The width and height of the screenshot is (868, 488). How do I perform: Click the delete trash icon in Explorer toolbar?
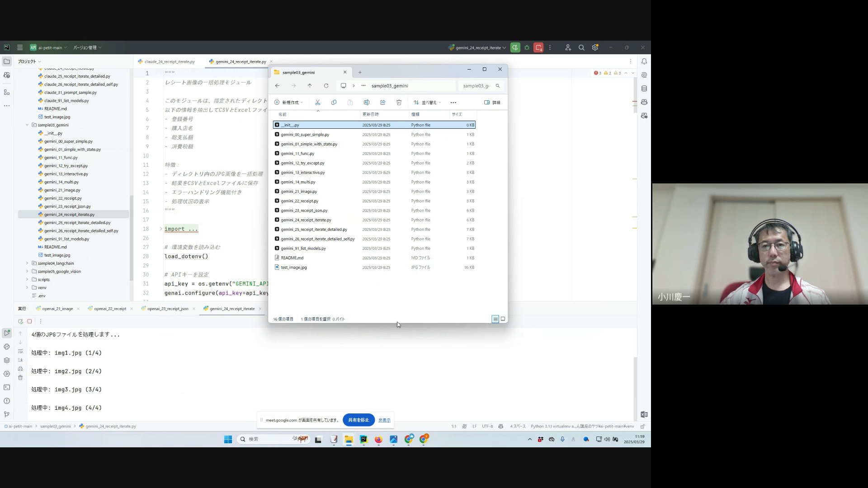coord(399,103)
